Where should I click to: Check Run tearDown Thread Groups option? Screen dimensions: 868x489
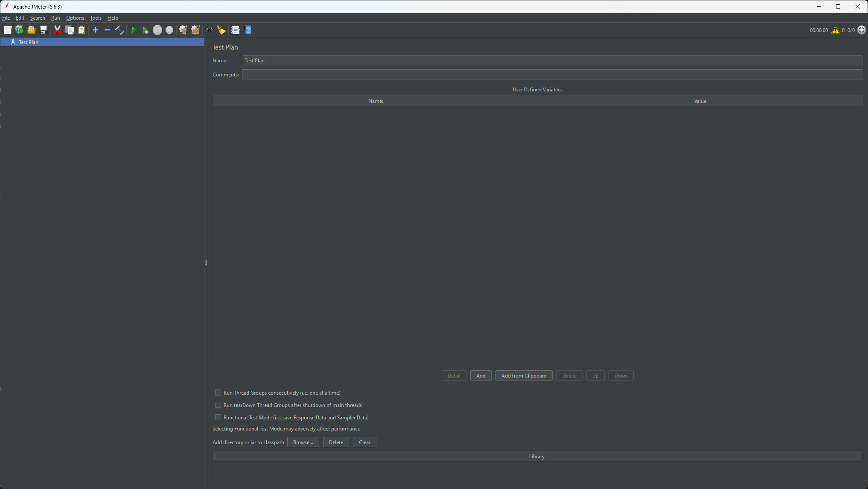[x=218, y=405]
